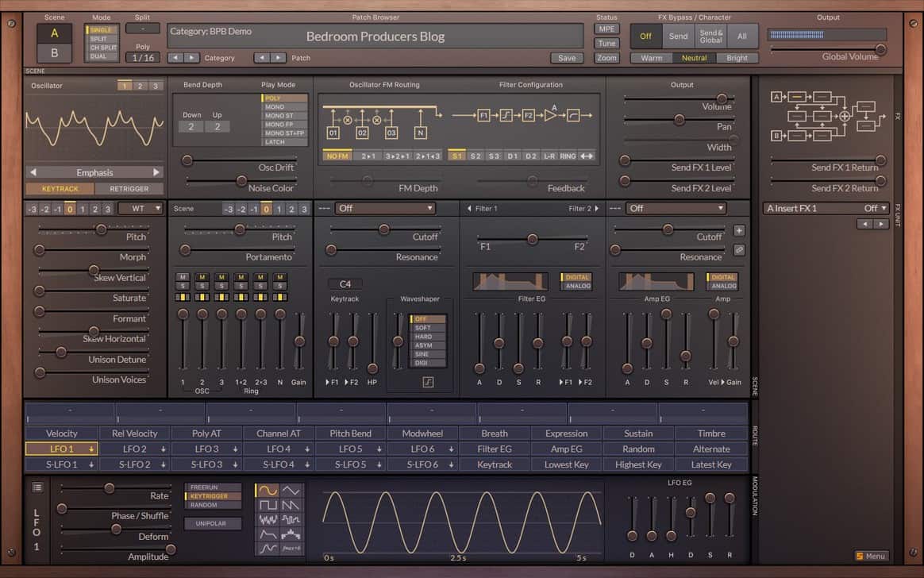Expand the A Insert FX 1 dropdown
924x578 pixels.
(x=826, y=209)
